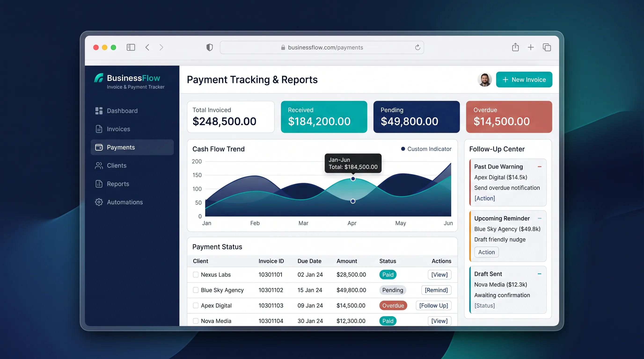Open the Pending summary card
The height and width of the screenshot is (359, 644).
(x=416, y=117)
